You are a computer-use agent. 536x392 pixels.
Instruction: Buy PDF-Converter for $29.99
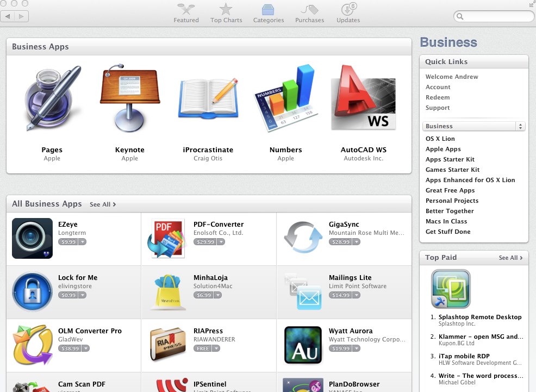tap(205, 241)
